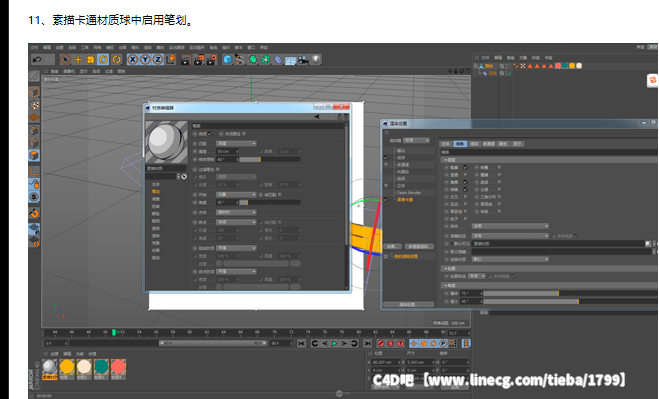Toggle the Save checkmark in render settings list

pos(386,157)
